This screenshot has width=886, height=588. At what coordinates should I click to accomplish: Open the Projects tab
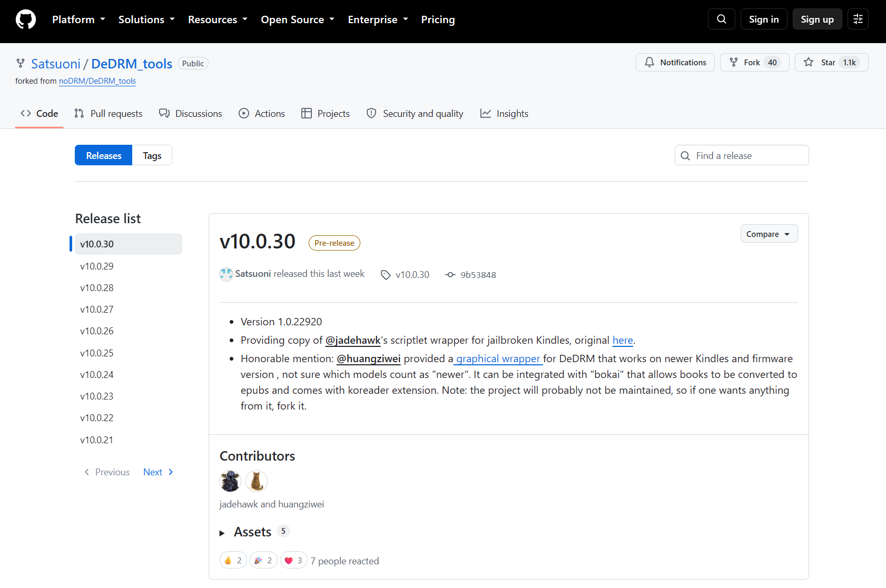point(326,113)
